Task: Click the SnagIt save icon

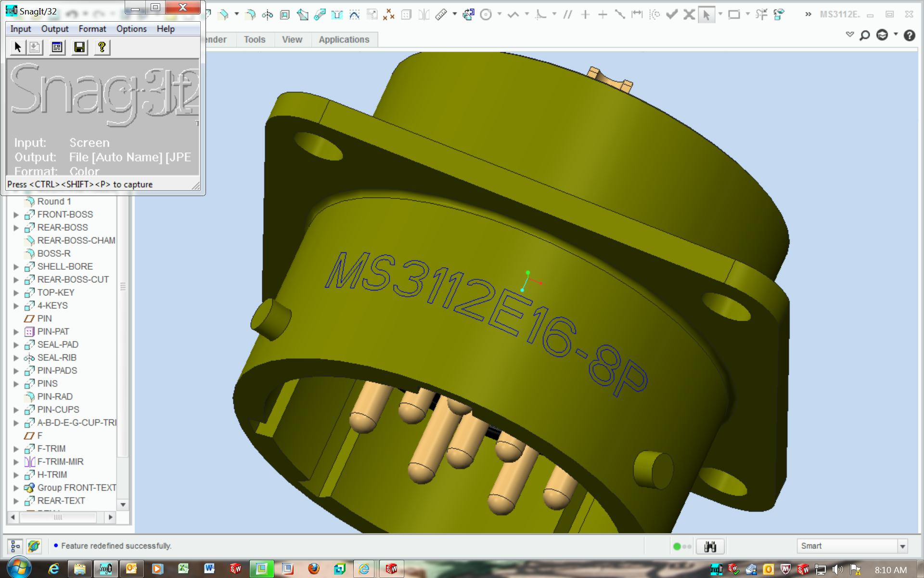Action: click(x=79, y=47)
